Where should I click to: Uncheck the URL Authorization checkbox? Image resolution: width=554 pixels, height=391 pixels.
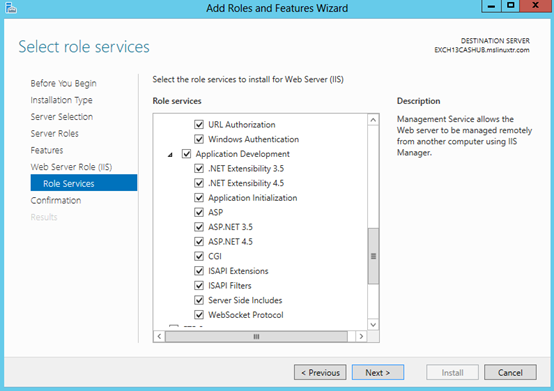coord(199,124)
